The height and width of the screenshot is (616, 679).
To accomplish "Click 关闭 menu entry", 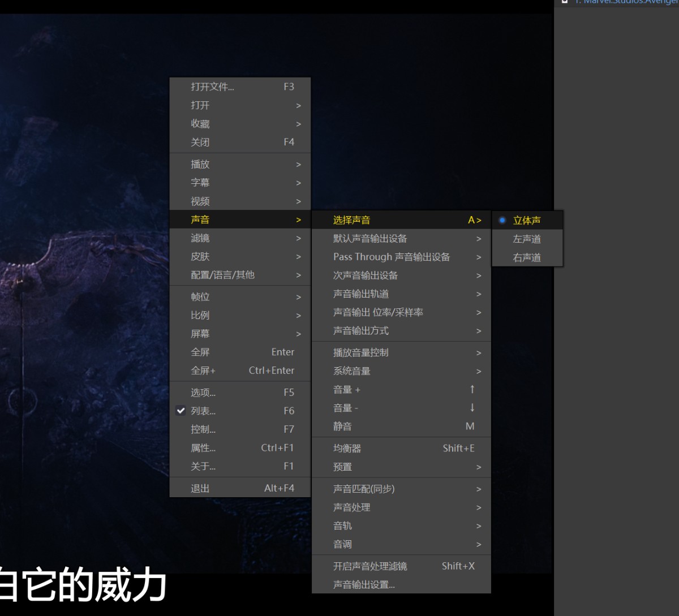I will (240, 142).
